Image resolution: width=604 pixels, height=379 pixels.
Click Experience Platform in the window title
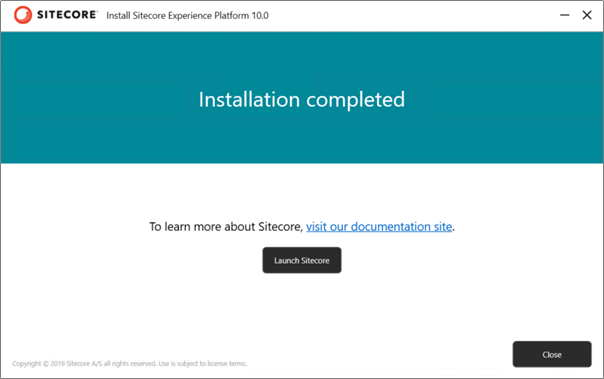[208, 16]
